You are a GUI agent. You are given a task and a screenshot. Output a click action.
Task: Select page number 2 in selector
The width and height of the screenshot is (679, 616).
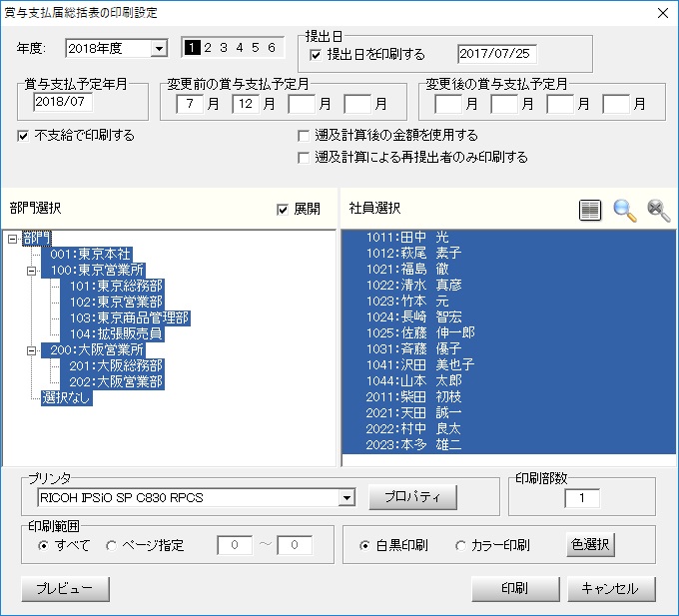208,48
